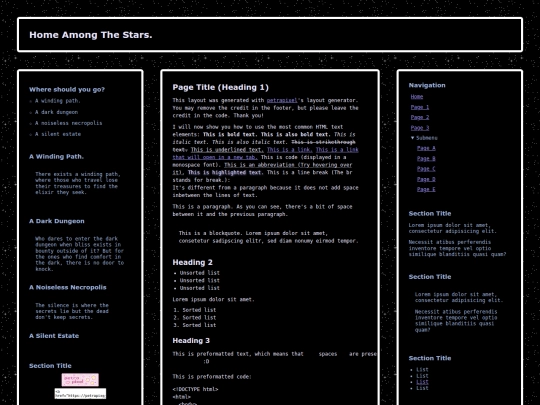Click the 'A dark dungeon' bullet list item
Viewport: 540px width, 405px height.
pyautogui.click(x=56, y=112)
